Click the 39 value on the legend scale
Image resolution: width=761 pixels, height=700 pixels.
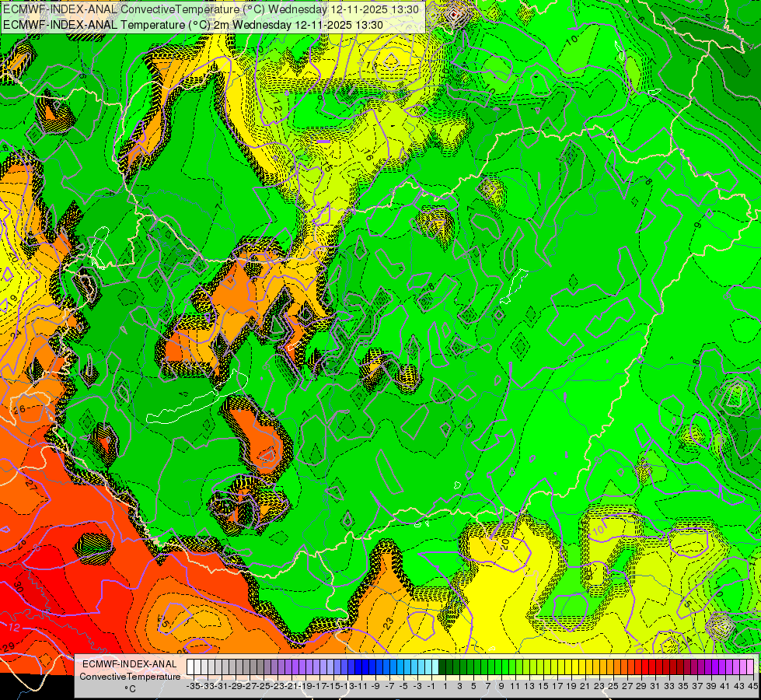click(711, 686)
